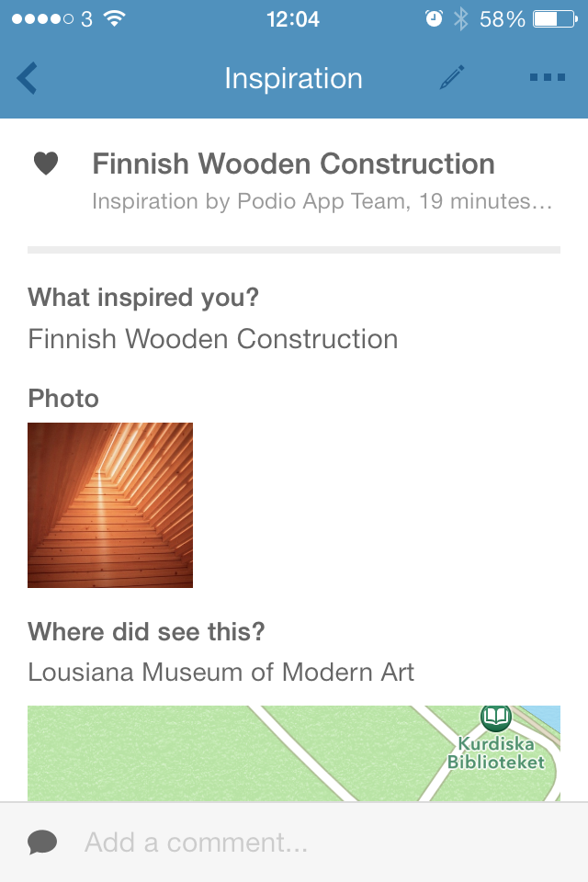588x882 pixels.
Task: Toggle the heart like icon
Action: pos(46,164)
